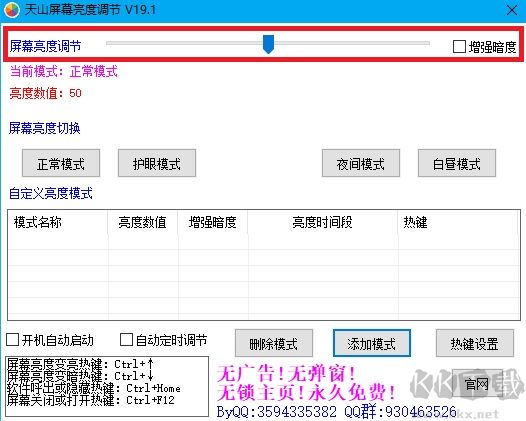Click the 模式名称 column header

tap(58, 222)
